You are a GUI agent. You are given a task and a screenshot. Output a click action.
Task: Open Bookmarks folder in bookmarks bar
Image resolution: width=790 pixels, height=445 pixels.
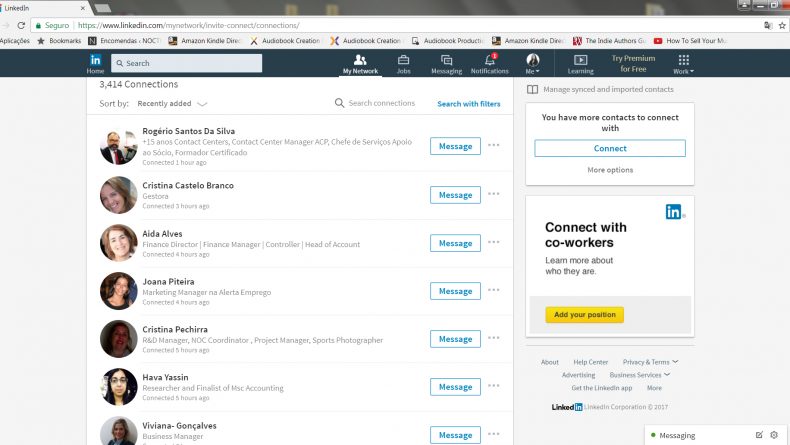(59, 41)
